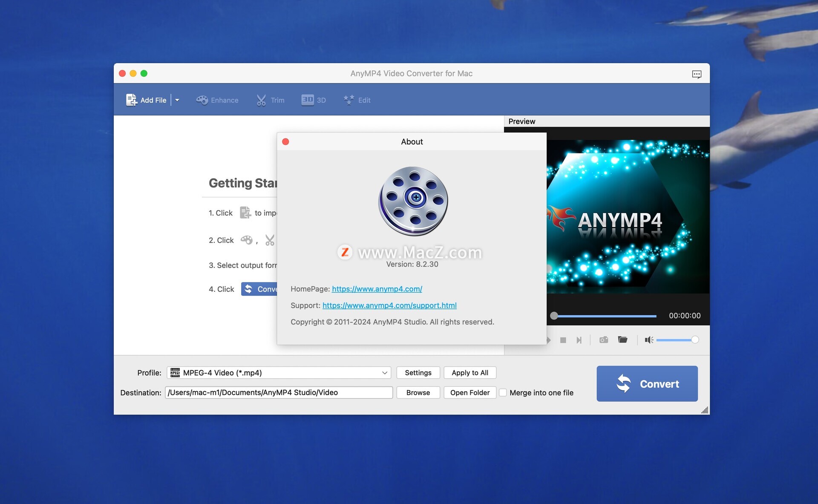Click the Add File toolbar button
818x504 pixels.
pyautogui.click(x=146, y=100)
